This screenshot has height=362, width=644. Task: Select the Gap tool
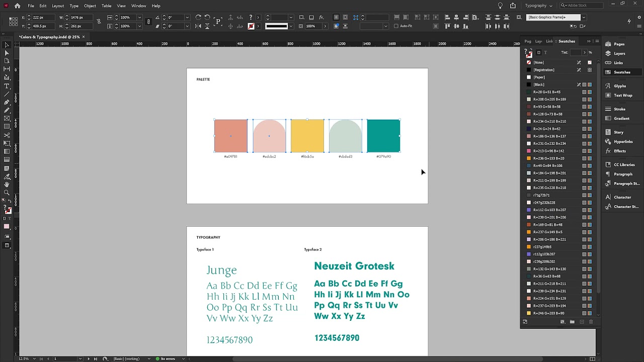[7, 69]
